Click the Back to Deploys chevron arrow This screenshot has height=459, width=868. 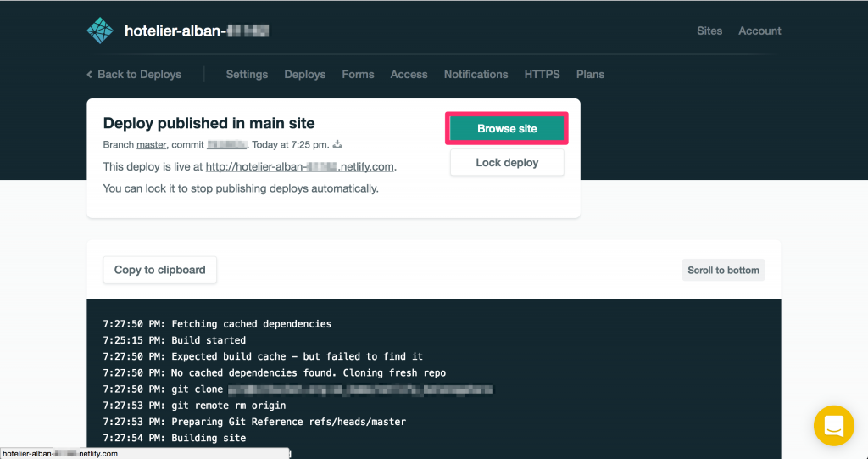(x=89, y=75)
